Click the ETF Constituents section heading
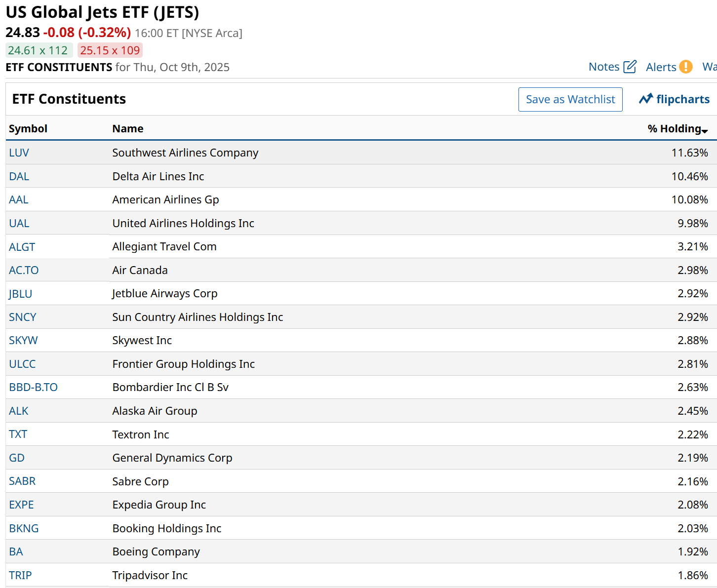Viewport: 717px width, 588px height. click(x=69, y=99)
